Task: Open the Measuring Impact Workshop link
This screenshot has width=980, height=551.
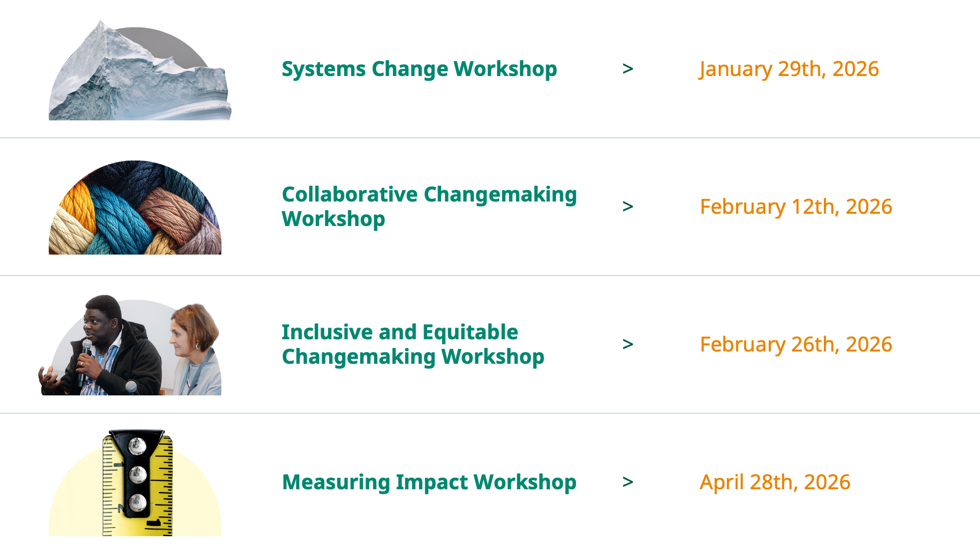Action: coord(429,482)
